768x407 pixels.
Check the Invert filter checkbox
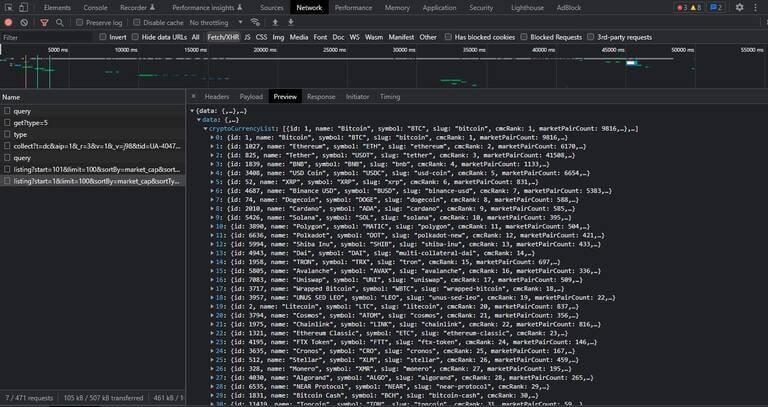[102, 37]
